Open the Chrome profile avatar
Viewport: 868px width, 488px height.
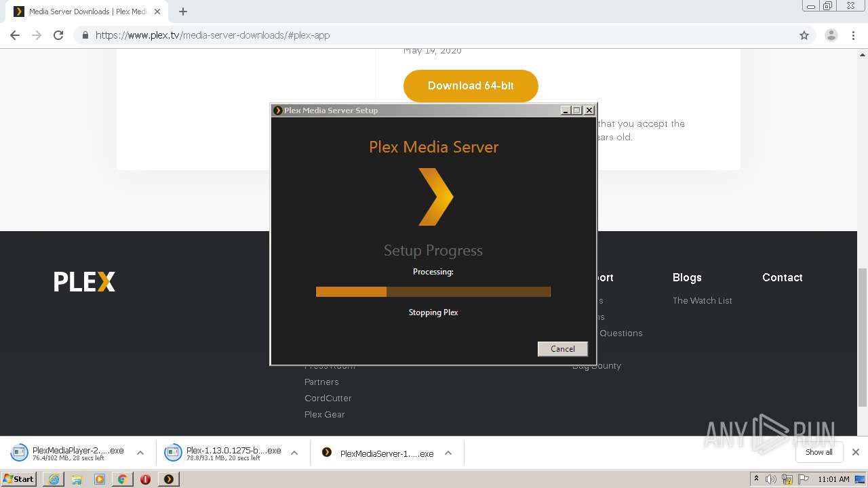(831, 35)
